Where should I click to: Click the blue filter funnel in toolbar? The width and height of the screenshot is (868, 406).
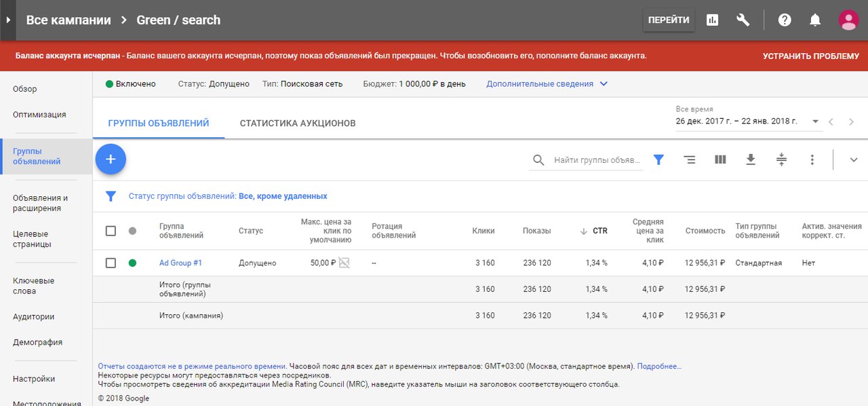click(x=658, y=160)
